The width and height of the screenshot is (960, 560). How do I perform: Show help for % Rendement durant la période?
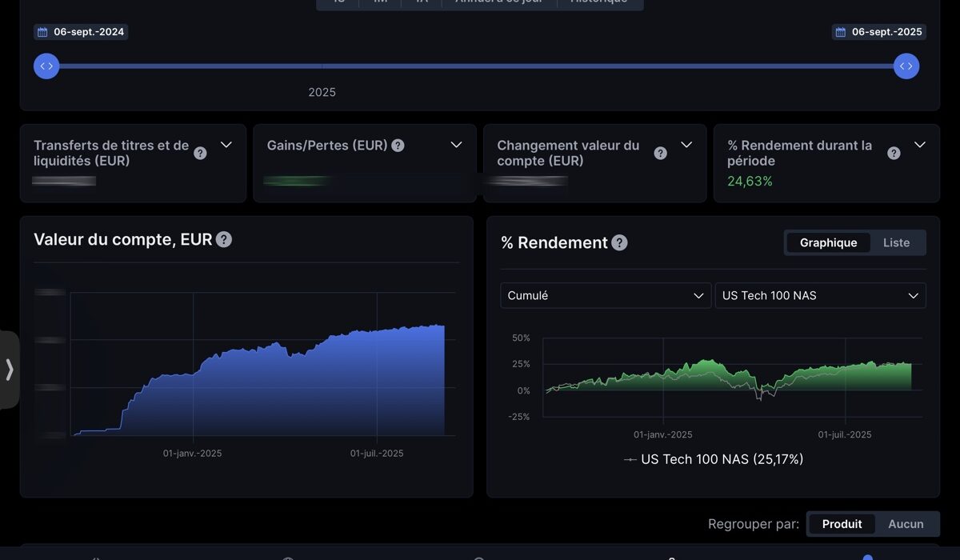pyautogui.click(x=894, y=153)
